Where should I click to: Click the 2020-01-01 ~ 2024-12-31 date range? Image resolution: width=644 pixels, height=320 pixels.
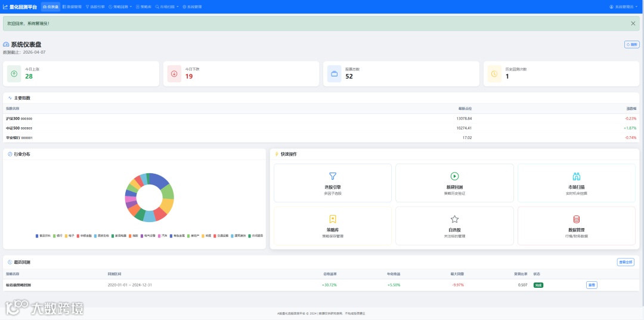(130, 285)
